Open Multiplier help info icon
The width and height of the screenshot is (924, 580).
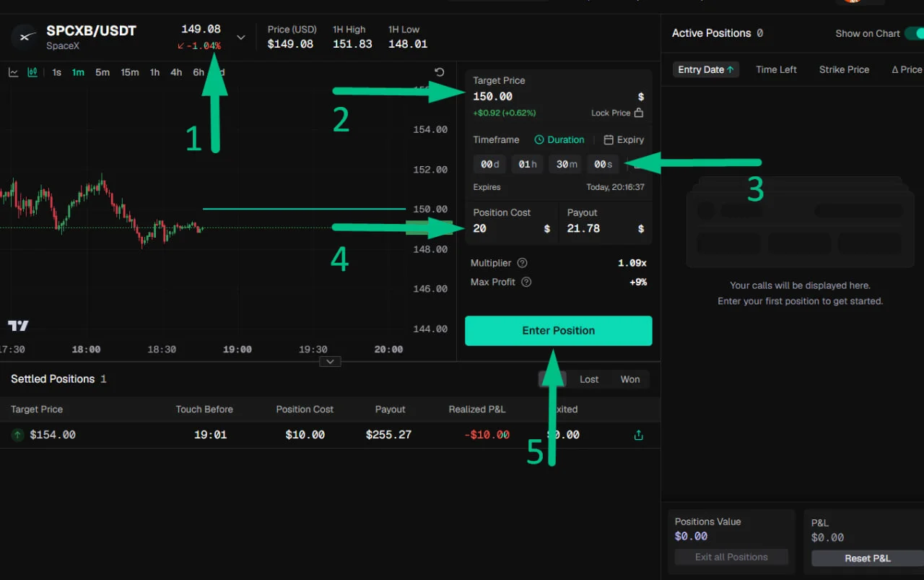coord(523,263)
